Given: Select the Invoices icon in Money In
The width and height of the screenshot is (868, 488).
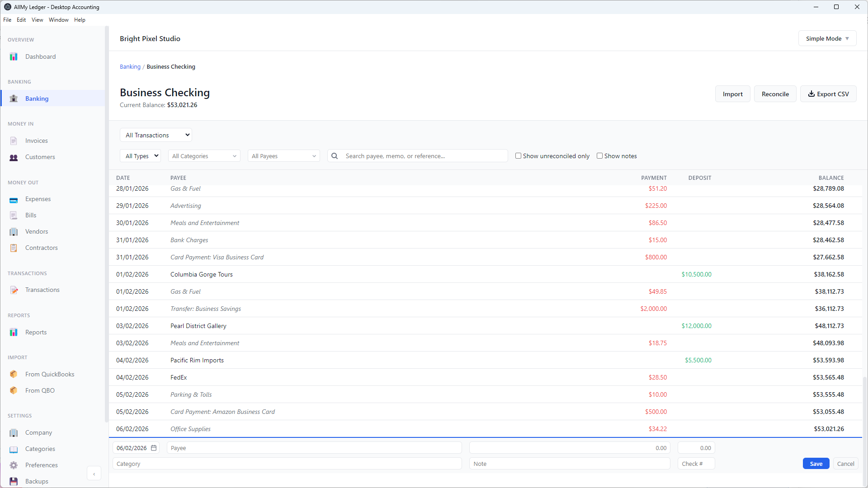Looking at the screenshot, I should 14,141.
